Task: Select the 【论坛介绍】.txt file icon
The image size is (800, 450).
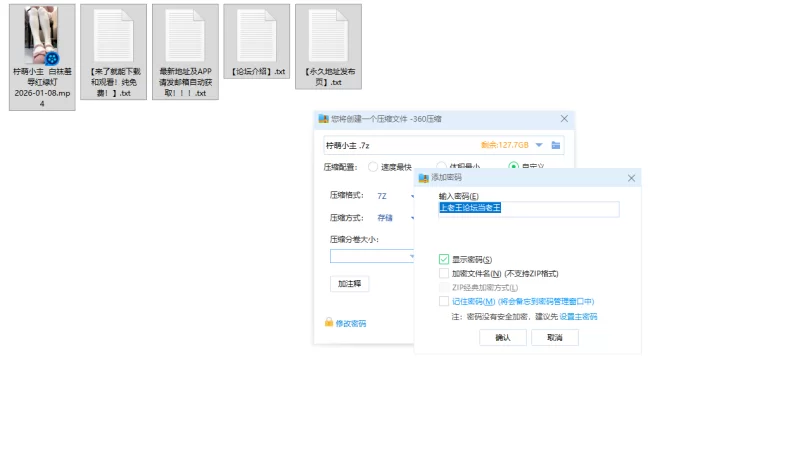Action: point(257,35)
